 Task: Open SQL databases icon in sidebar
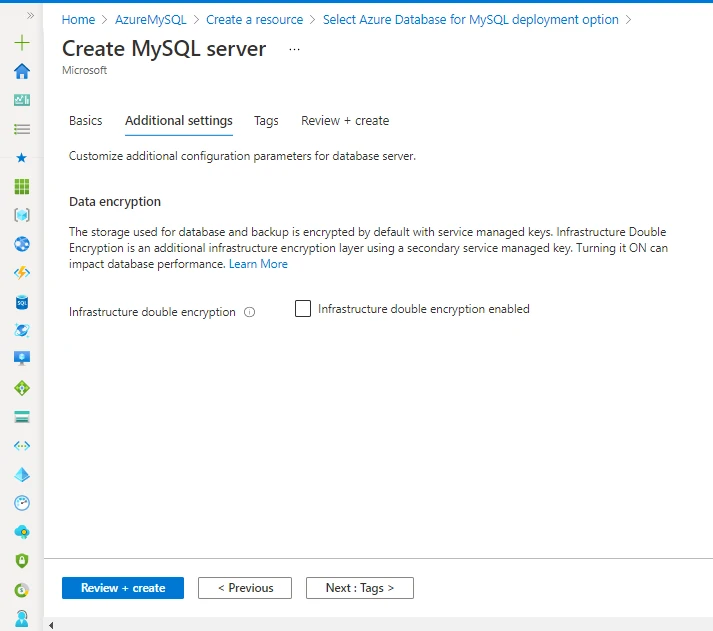click(x=22, y=302)
